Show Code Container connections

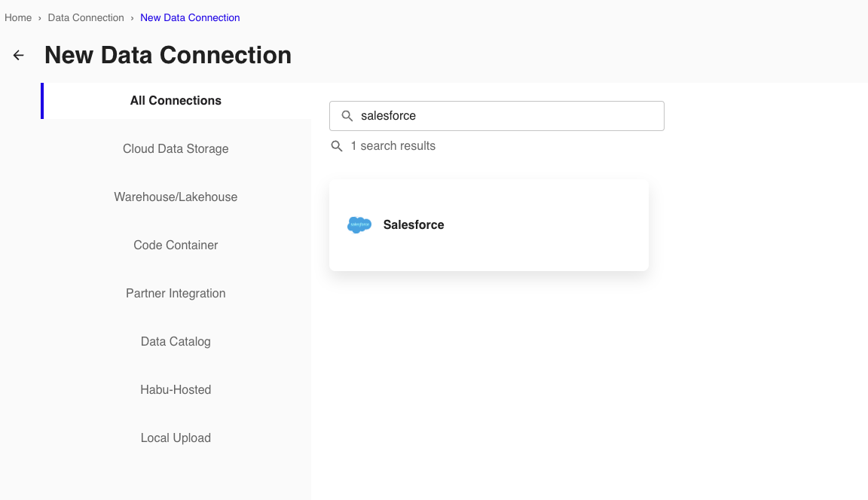pyautogui.click(x=176, y=245)
